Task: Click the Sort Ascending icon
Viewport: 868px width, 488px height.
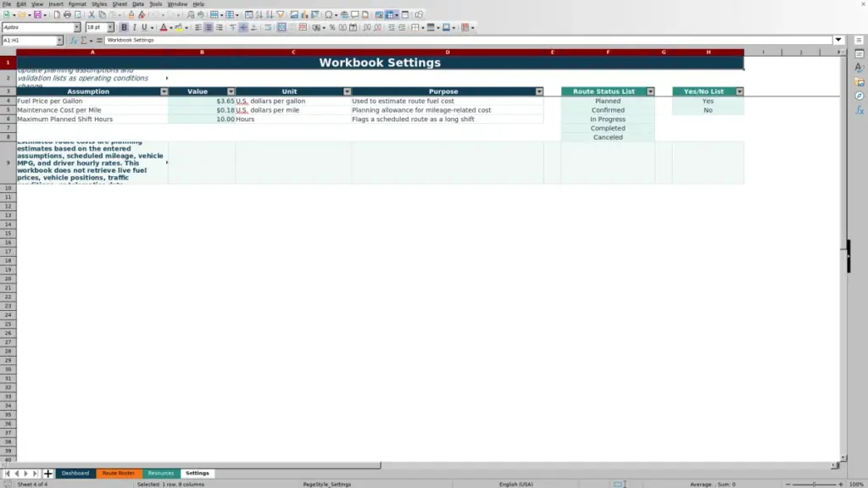Action: pos(259,14)
